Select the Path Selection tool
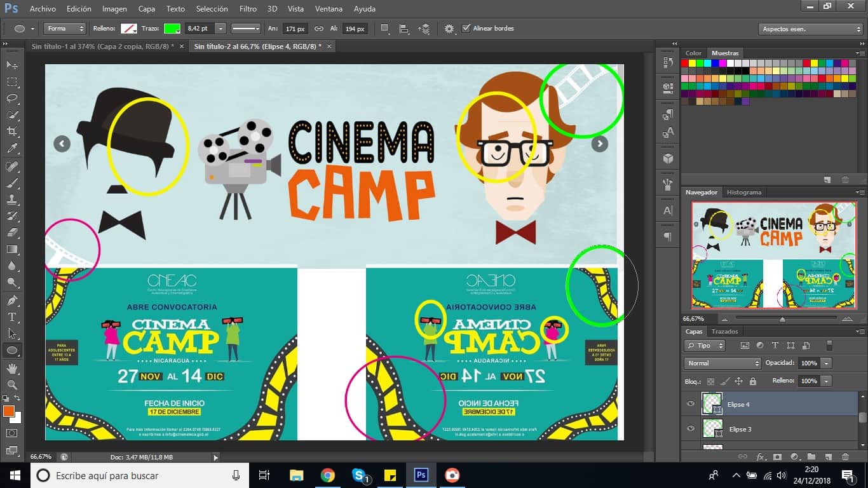 pyautogui.click(x=12, y=334)
